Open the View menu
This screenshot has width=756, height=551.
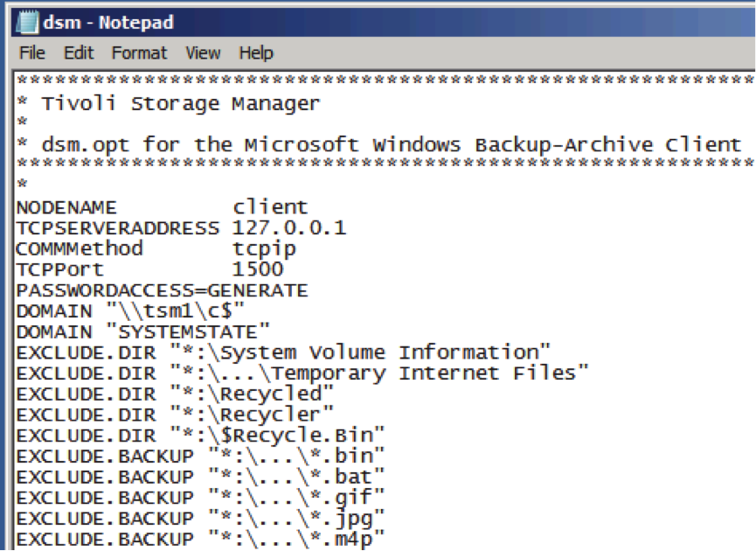coord(203,52)
